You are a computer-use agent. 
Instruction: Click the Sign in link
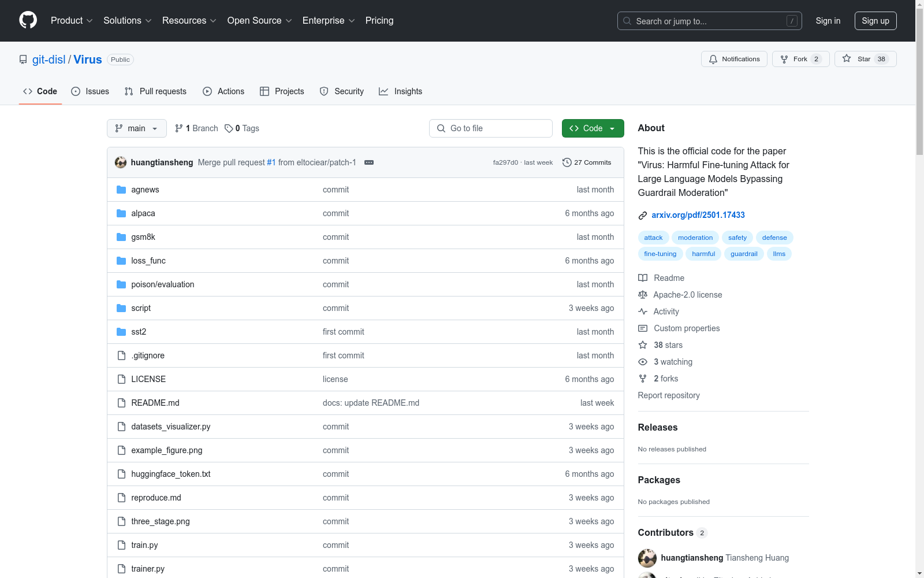pyautogui.click(x=828, y=21)
